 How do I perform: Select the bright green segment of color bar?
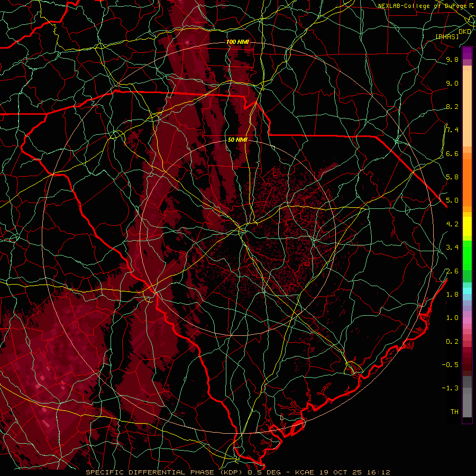point(467,255)
